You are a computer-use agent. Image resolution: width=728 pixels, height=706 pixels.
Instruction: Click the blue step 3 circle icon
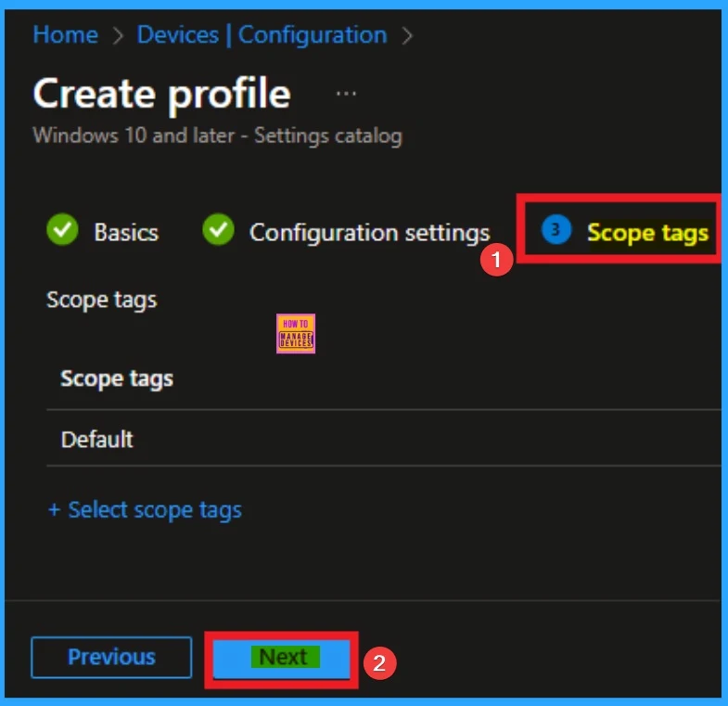pyautogui.click(x=556, y=229)
